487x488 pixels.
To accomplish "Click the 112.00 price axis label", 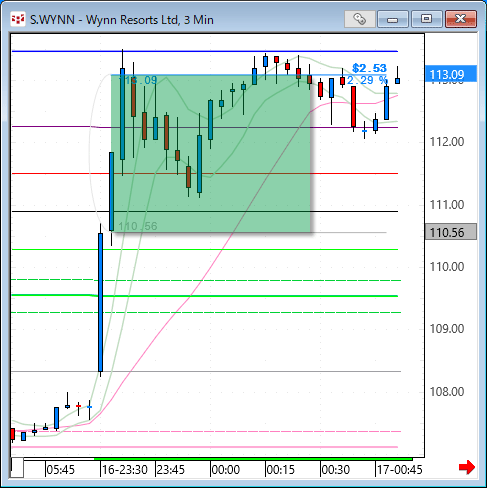I will [x=447, y=142].
